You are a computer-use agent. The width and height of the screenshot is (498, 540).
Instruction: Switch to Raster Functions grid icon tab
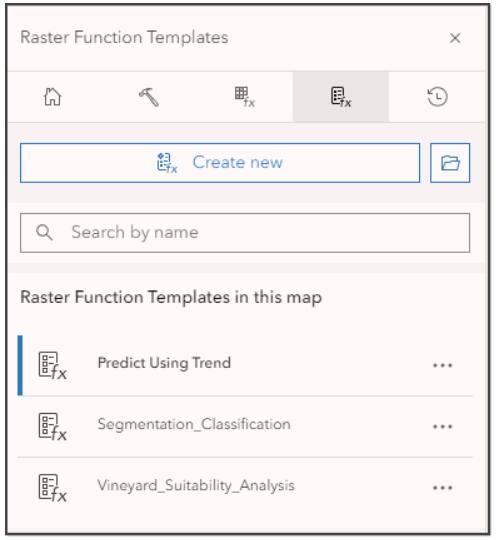245,97
